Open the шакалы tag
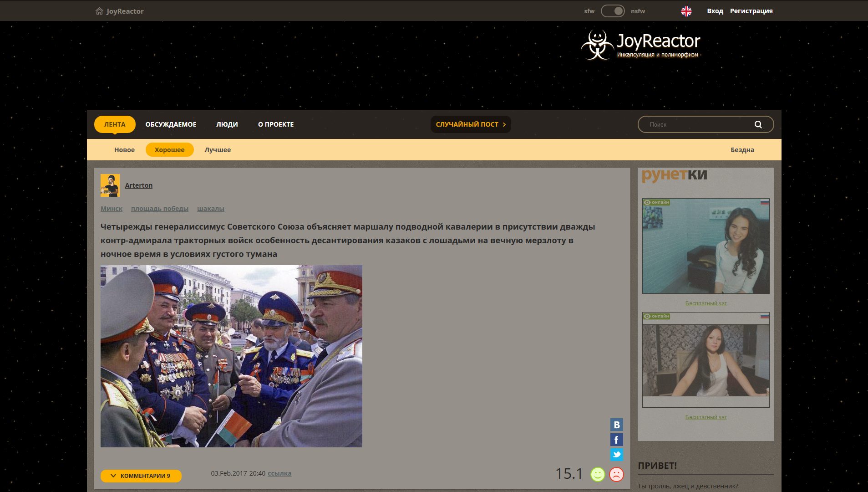Viewport: 868px width, 492px height. pyautogui.click(x=211, y=209)
